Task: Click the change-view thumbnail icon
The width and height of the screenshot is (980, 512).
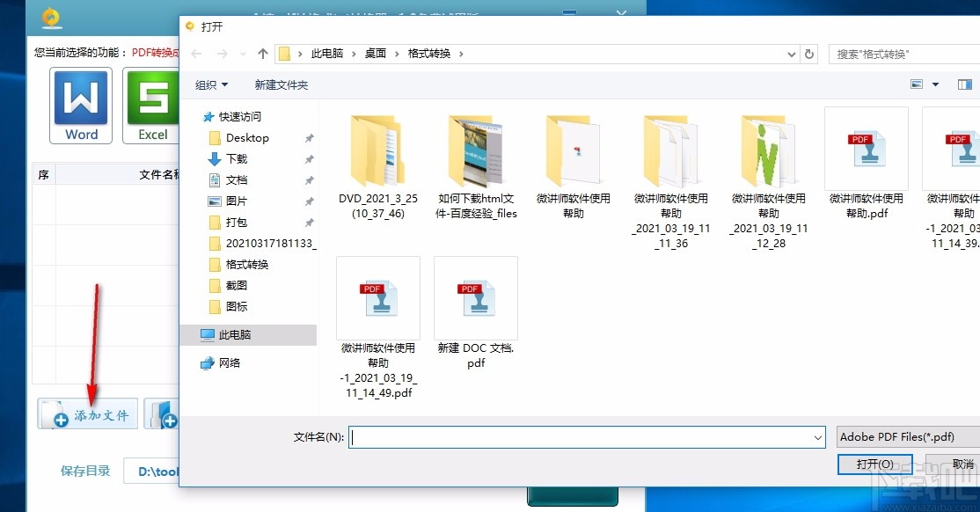Action: tap(916, 84)
